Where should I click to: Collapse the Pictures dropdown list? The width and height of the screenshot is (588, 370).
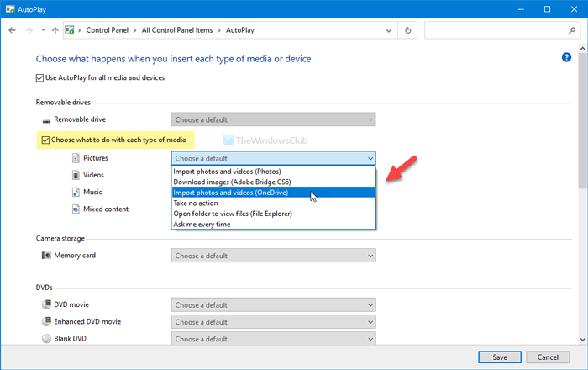[x=273, y=158]
